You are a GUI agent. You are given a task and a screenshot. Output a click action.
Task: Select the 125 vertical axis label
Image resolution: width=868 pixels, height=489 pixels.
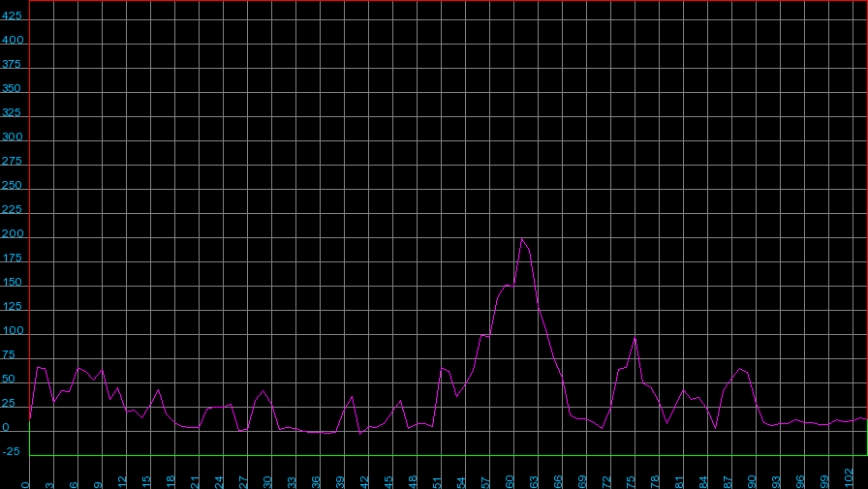click(x=12, y=306)
